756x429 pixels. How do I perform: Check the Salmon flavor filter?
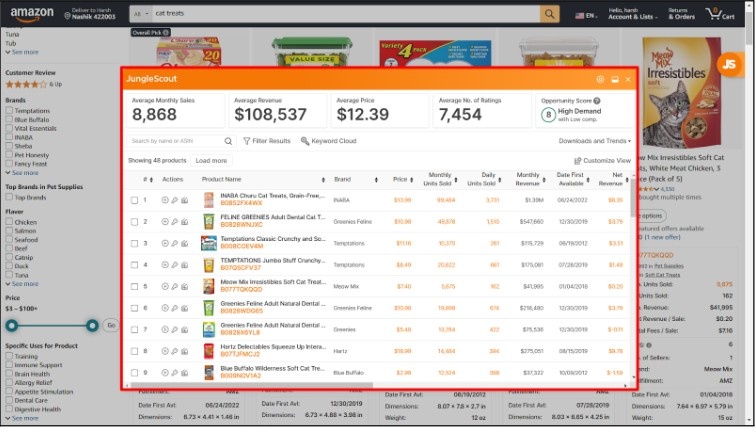[9, 230]
